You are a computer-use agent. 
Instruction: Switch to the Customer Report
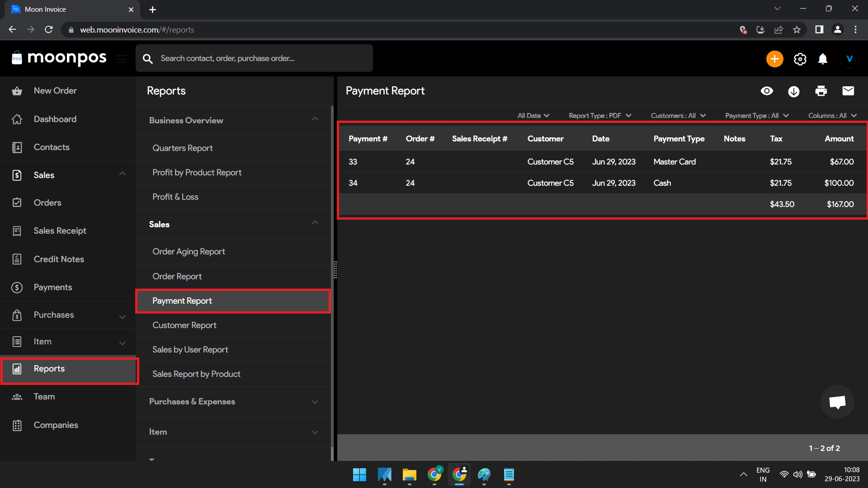[x=184, y=325]
